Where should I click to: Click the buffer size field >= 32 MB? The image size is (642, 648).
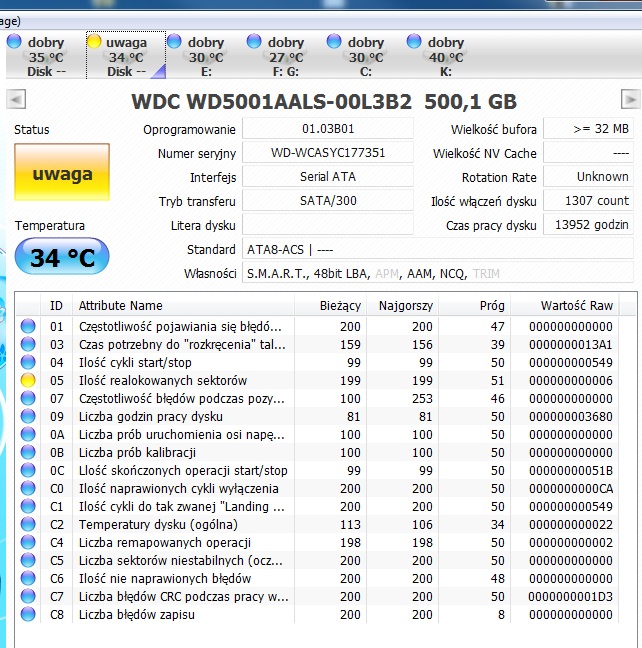pyautogui.click(x=588, y=129)
